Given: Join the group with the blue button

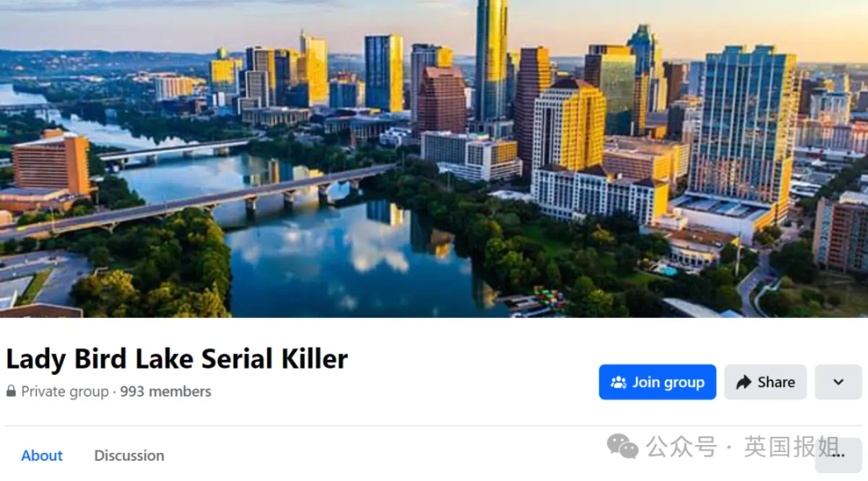Looking at the screenshot, I should [657, 382].
